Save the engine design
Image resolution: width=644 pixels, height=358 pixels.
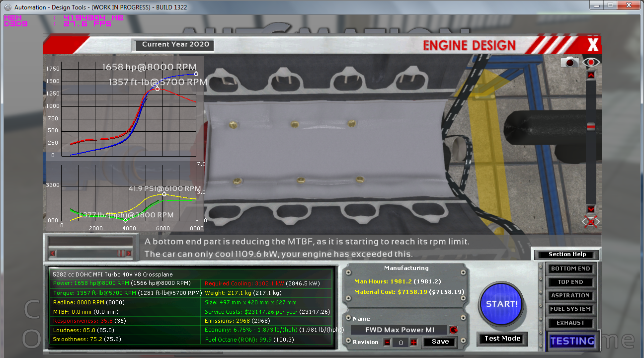point(440,342)
